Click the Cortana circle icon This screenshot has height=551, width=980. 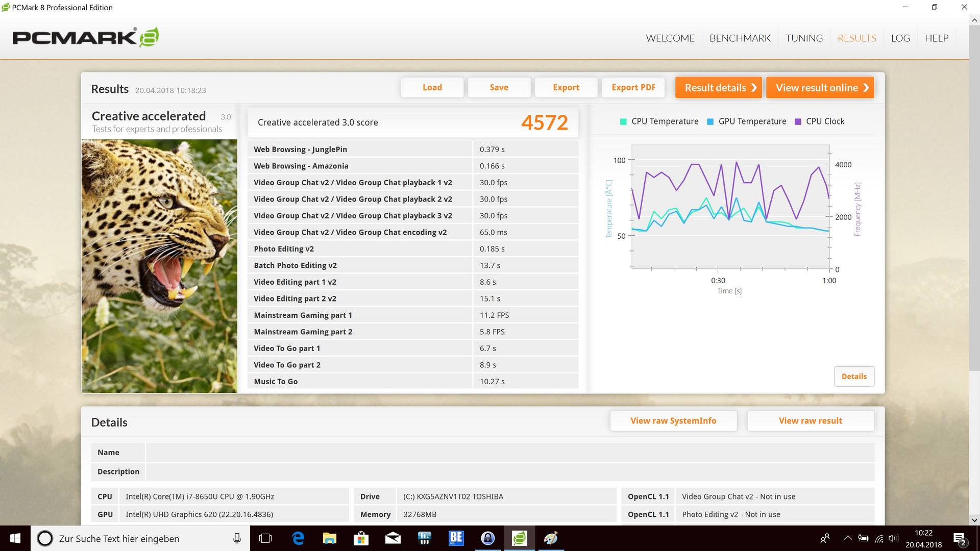(45, 538)
